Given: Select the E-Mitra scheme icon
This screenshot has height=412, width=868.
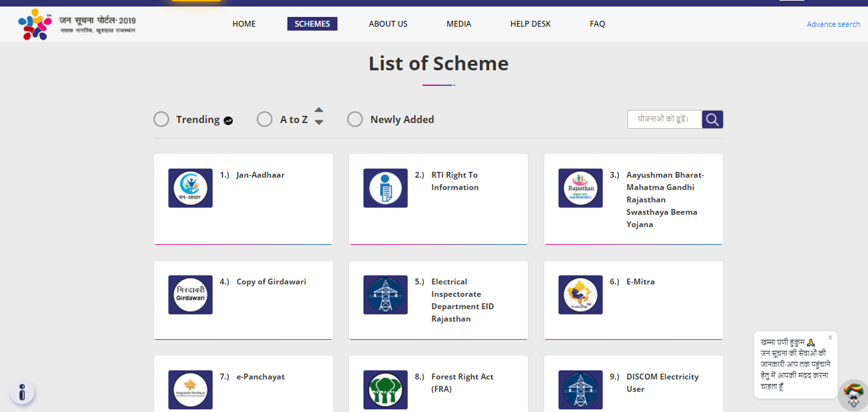Looking at the screenshot, I should 580,295.
